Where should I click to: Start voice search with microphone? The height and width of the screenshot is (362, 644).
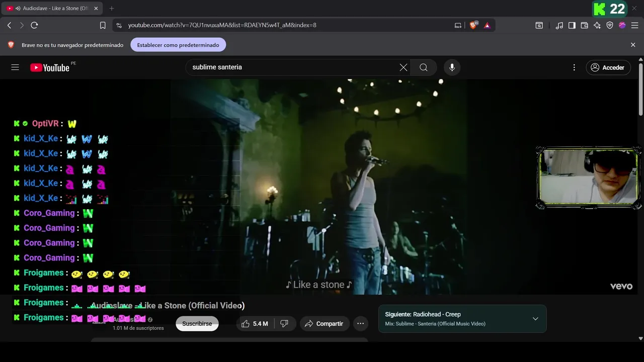click(x=452, y=67)
